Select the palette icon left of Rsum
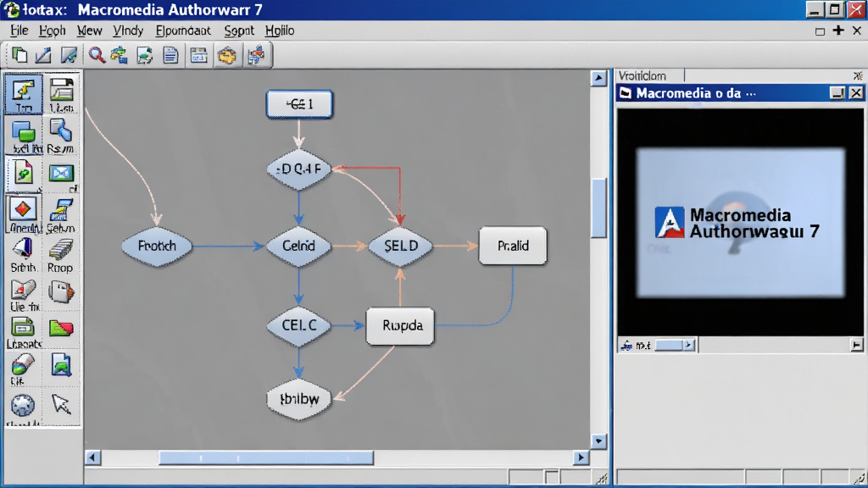 (x=23, y=136)
